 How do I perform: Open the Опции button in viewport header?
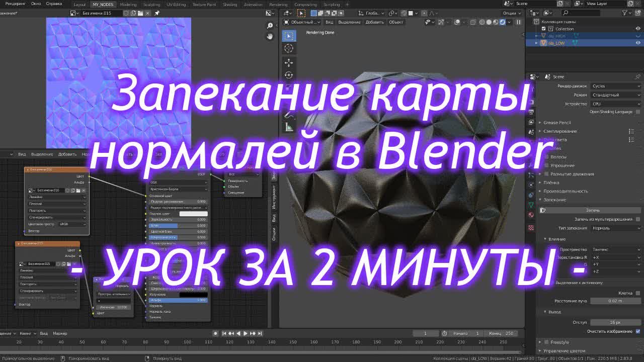coord(510,13)
